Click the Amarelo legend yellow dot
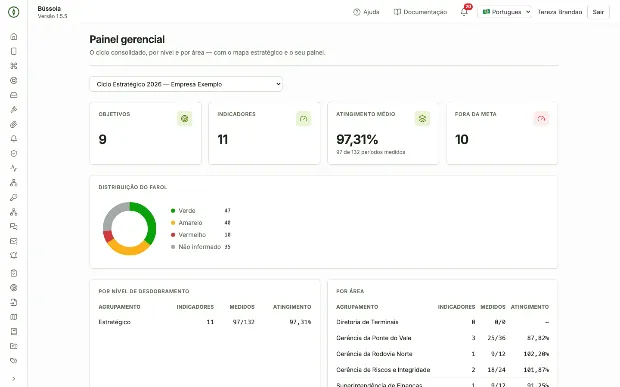 tap(173, 223)
